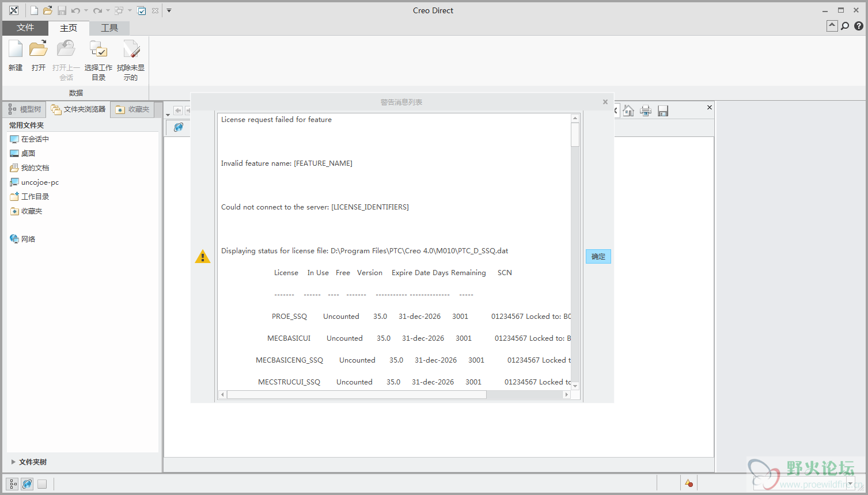Click the 打开上一会话 ribbon button
Image resolution: width=868 pixels, height=495 pixels.
point(66,60)
